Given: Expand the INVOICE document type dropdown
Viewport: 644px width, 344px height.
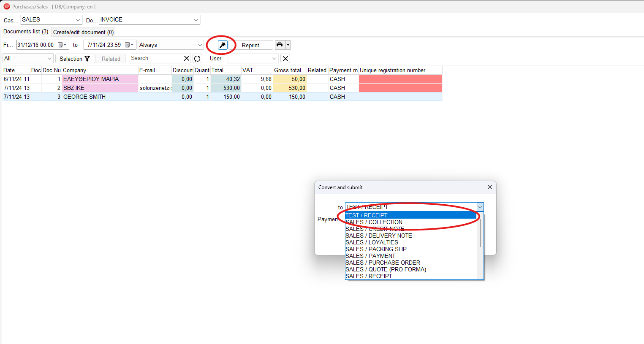Looking at the screenshot, I should (x=196, y=20).
